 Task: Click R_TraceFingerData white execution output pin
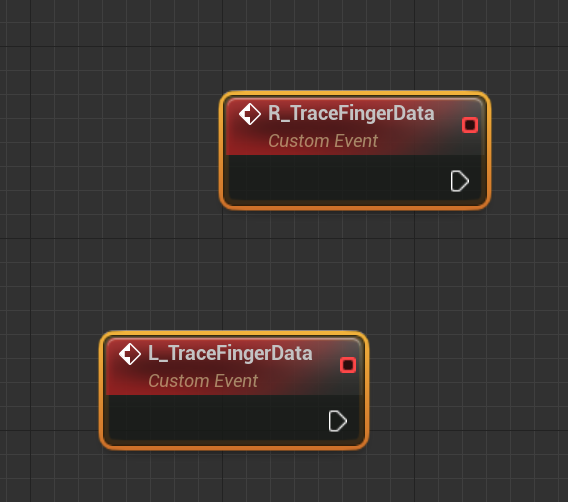click(460, 181)
